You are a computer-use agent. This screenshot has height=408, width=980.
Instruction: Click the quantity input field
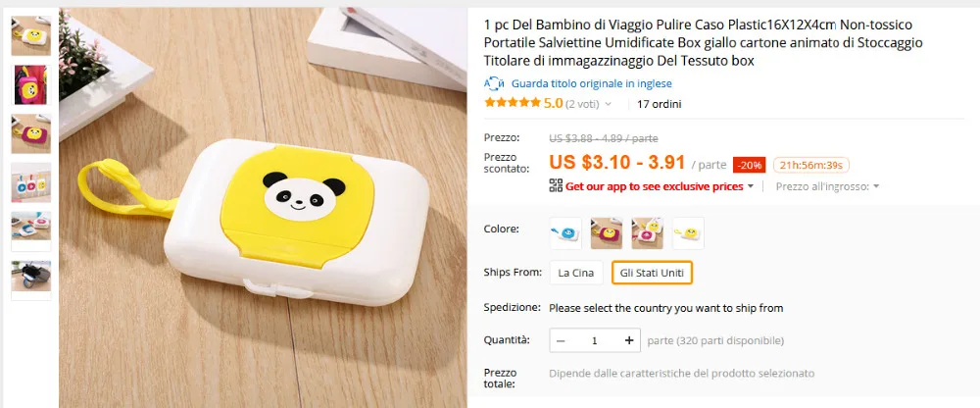coord(595,340)
